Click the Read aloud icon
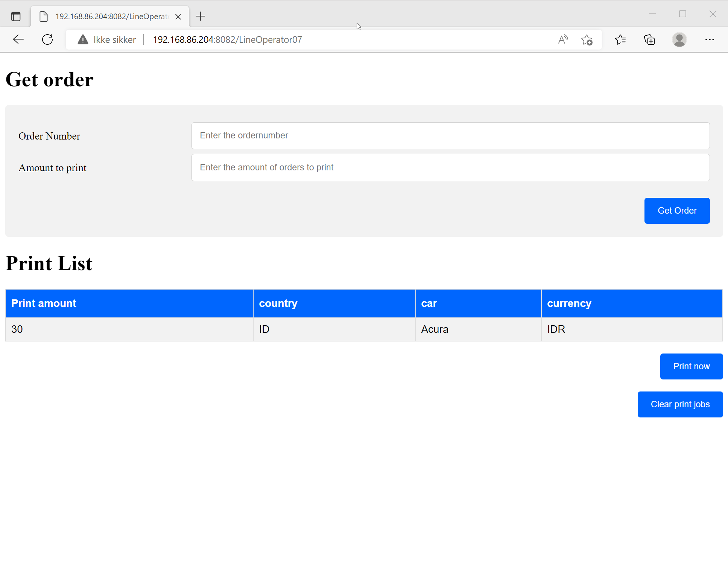The width and height of the screenshot is (728, 572). 563,39
